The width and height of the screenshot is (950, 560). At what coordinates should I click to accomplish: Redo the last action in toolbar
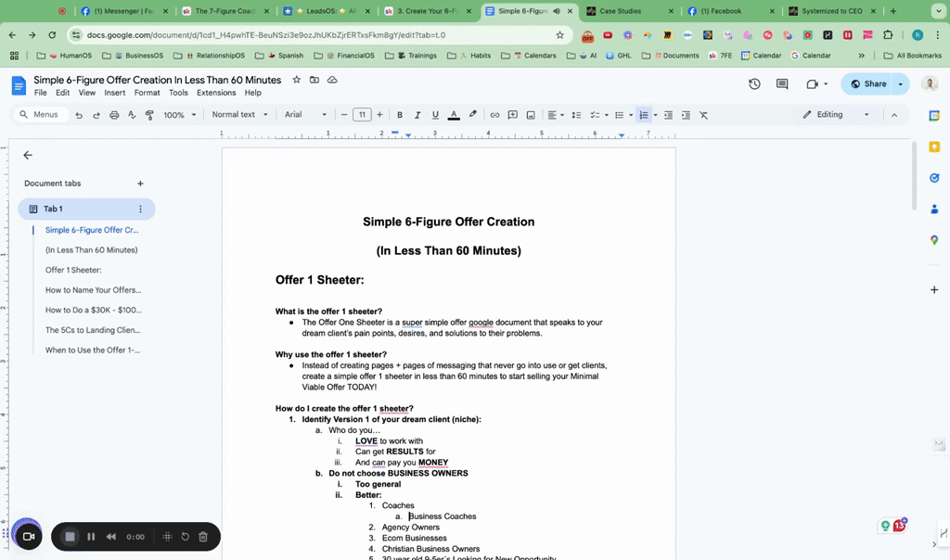point(96,115)
